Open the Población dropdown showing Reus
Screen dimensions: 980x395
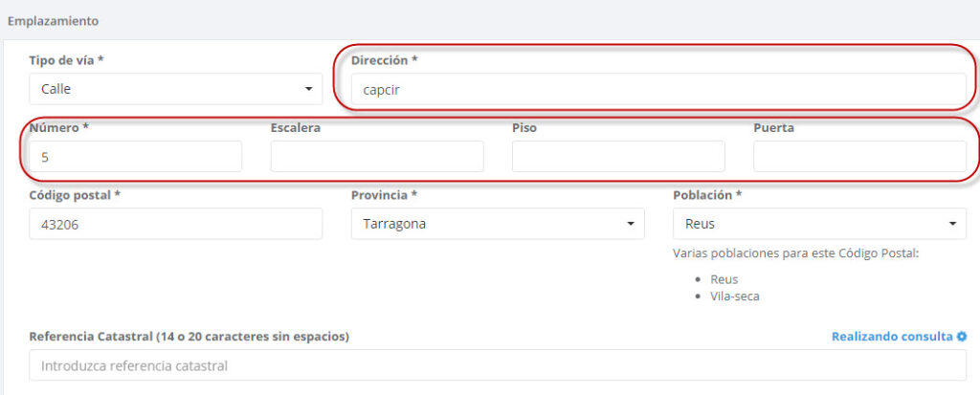point(819,224)
